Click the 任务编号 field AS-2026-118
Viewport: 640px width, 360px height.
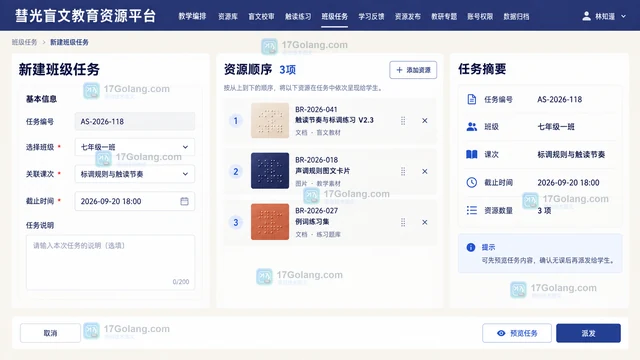135,122
